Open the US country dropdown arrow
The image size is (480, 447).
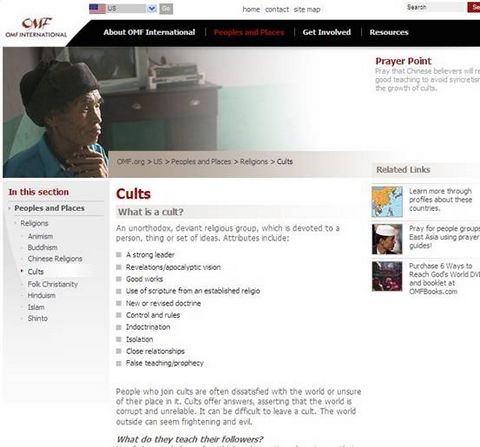[x=152, y=9]
